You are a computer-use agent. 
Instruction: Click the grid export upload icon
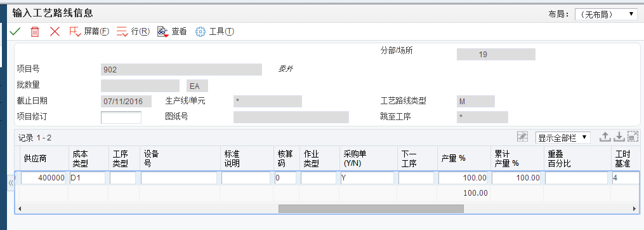click(x=605, y=137)
